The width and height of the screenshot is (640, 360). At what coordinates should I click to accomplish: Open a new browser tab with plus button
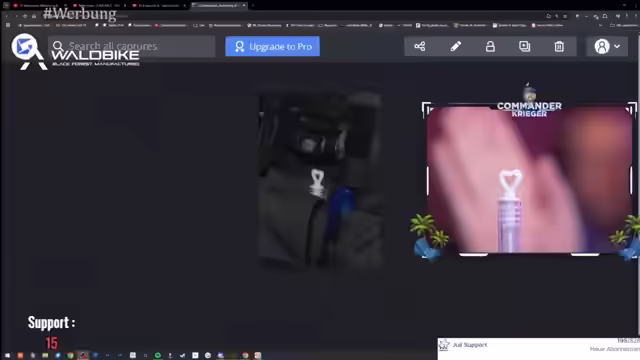tap(253, 5)
